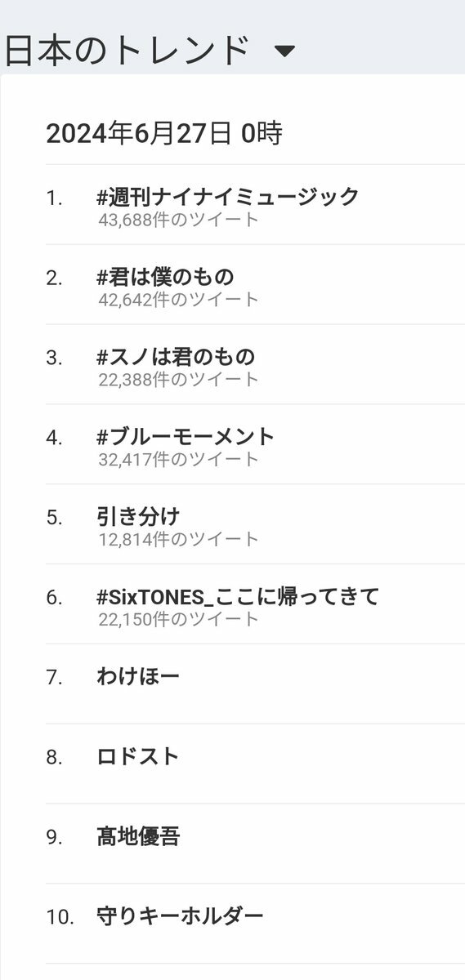The width and height of the screenshot is (465, 980).
Task: Click the 日本のトレンド heading
Action: click(127, 51)
